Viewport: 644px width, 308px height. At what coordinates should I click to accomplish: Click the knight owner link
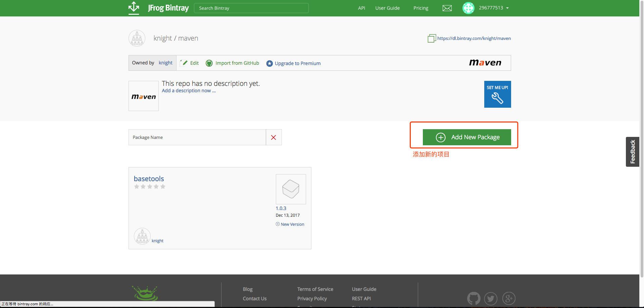point(165,63)
